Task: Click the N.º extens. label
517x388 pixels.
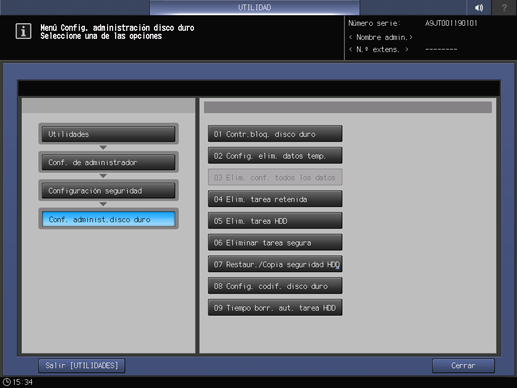Action: [379, 50]
